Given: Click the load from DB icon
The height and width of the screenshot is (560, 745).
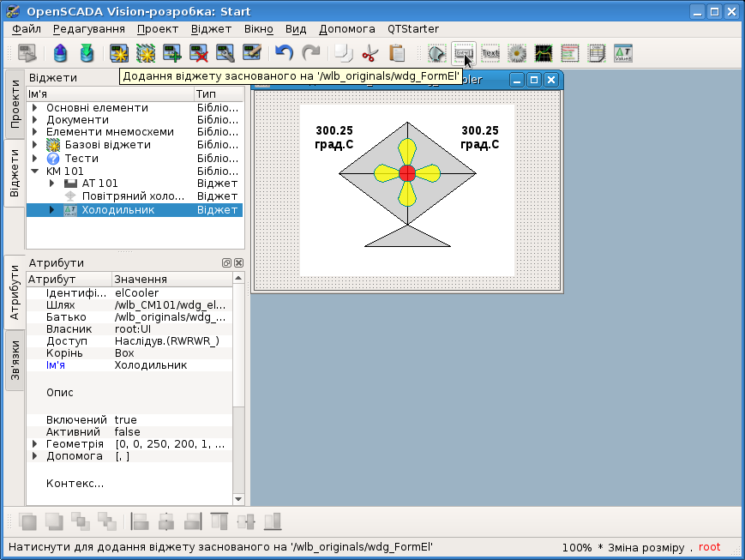Looking at the screenshot, I should pos(60,53).
